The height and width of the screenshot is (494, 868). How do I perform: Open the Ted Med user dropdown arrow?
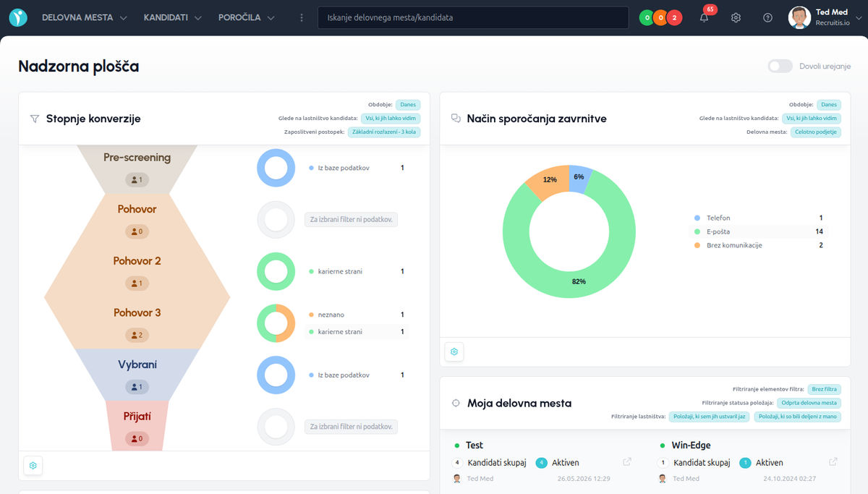click(859, 18)
